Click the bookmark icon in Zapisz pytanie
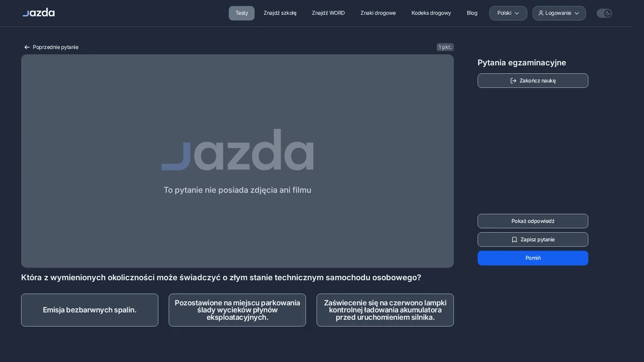Image resolution: width=644 pixels, height=362 pixels. click(x=514, y=240)
